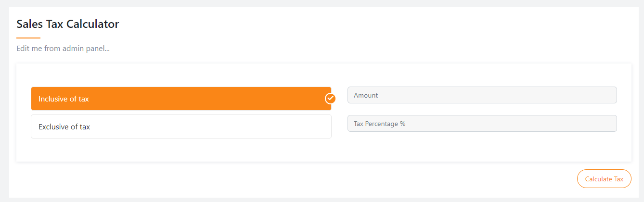Viewport: 644px width, 202px height.
Task: Click the checkmark badge on Inclusive of tax
Action: [x=330, y=99]
